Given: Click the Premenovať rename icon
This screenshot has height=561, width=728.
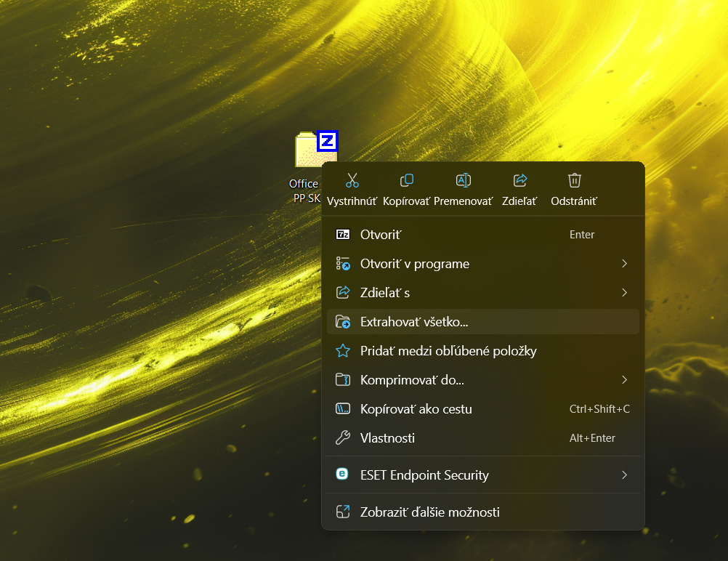Looking at the screenshot, I should pos(463,179).
